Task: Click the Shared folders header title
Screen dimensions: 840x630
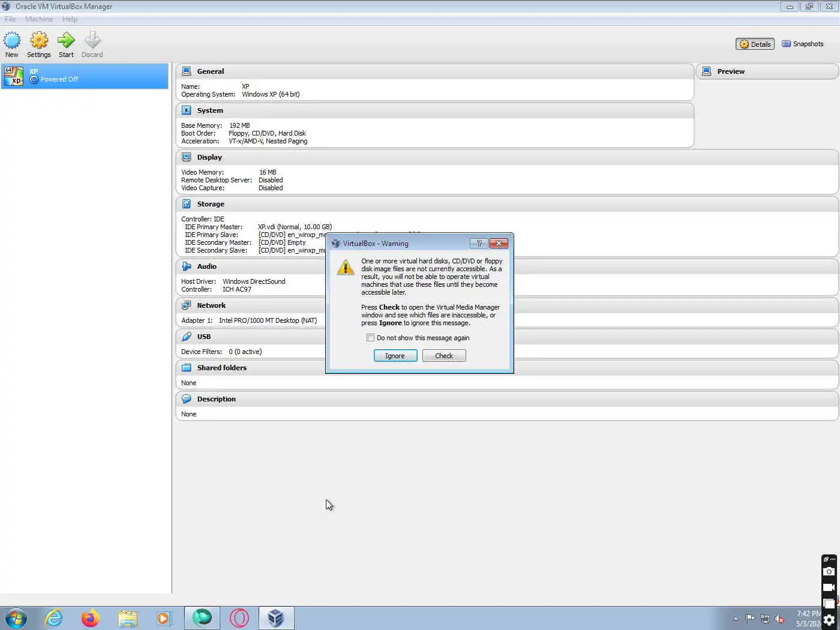Action: coord(222,368)
